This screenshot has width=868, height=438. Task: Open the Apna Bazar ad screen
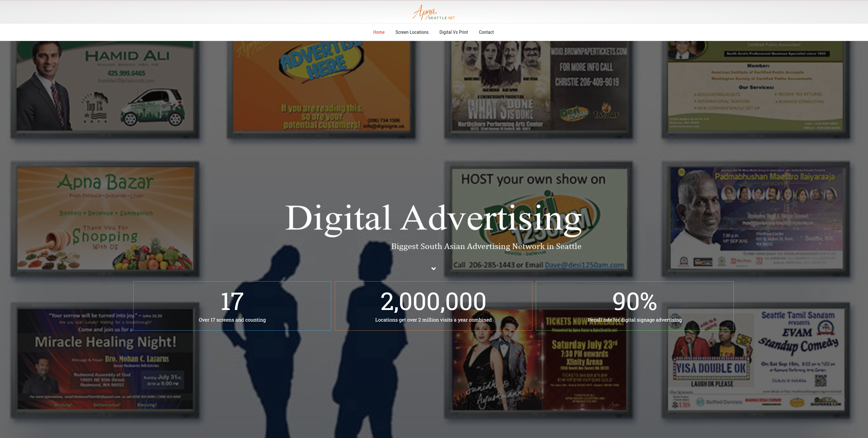(x=105, y=219)
